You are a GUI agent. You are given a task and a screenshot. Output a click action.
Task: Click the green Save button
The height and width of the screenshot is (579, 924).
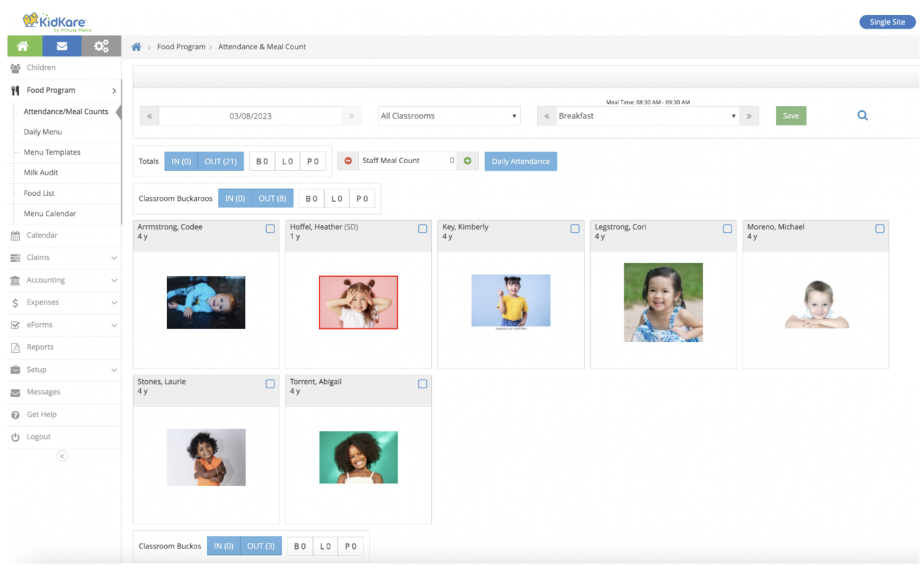(790, 116)
